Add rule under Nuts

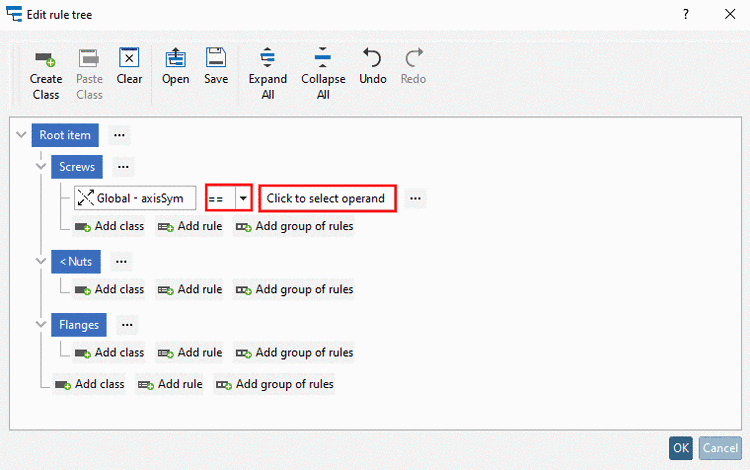pos(190,289)
